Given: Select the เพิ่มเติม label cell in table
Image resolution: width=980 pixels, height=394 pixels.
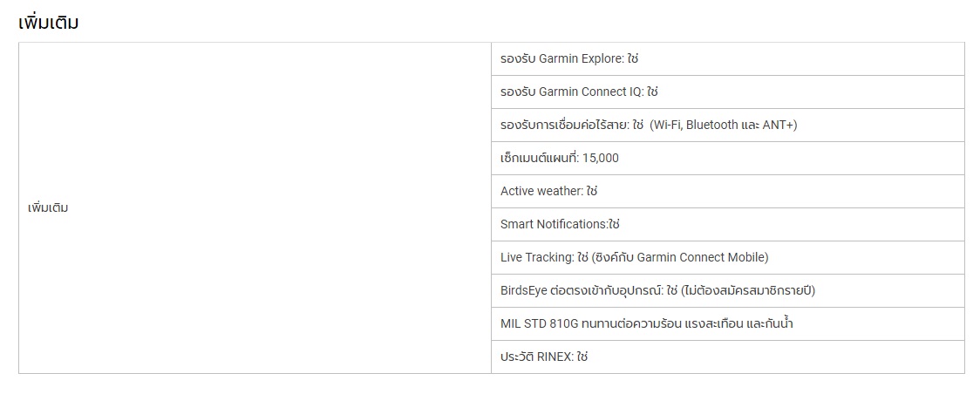Looking at the screenshot, I should click(x=255, y=208).
